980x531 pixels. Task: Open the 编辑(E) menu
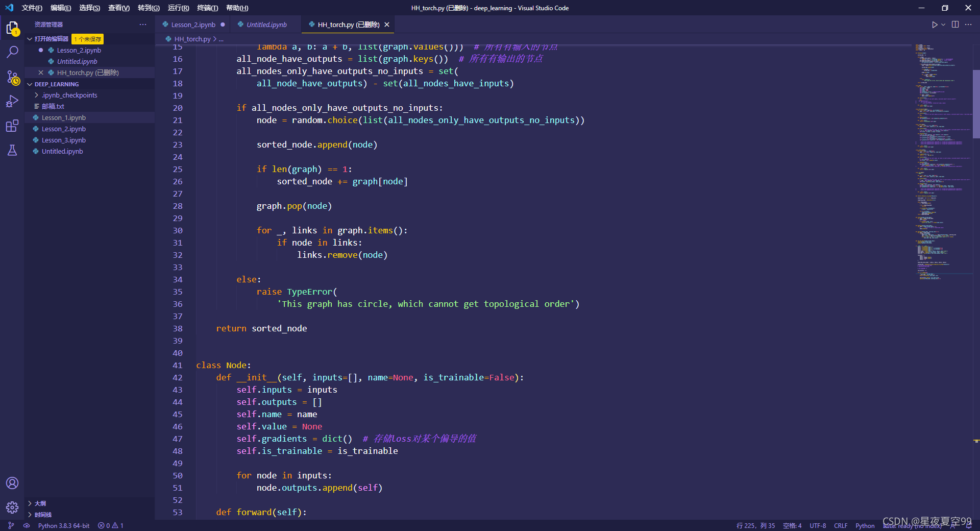point(61,8)
